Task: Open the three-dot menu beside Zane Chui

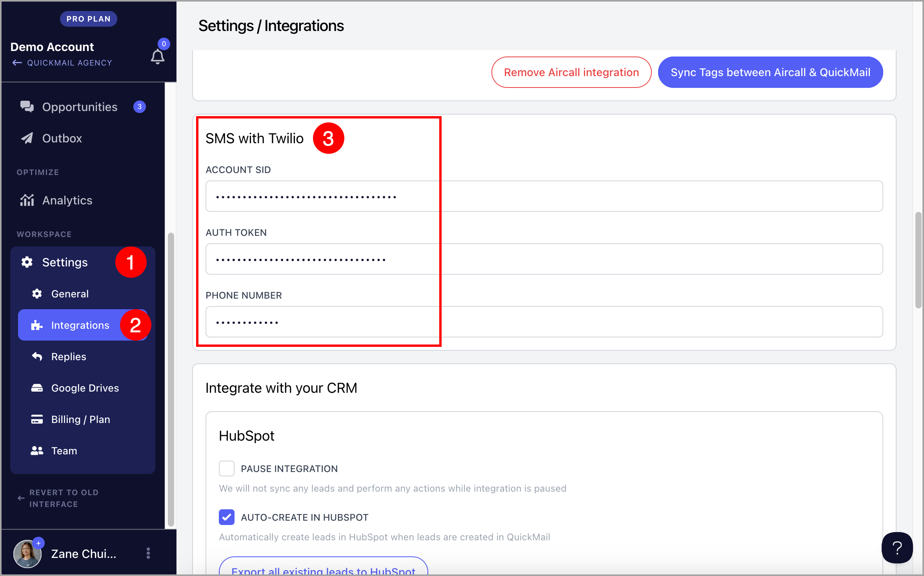Action: point(148,553)
